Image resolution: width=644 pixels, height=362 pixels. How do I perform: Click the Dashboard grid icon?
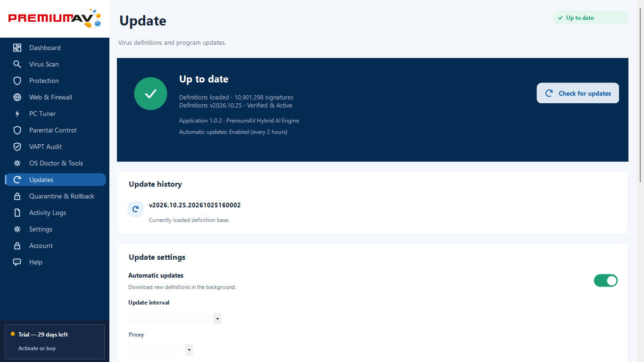17,48
